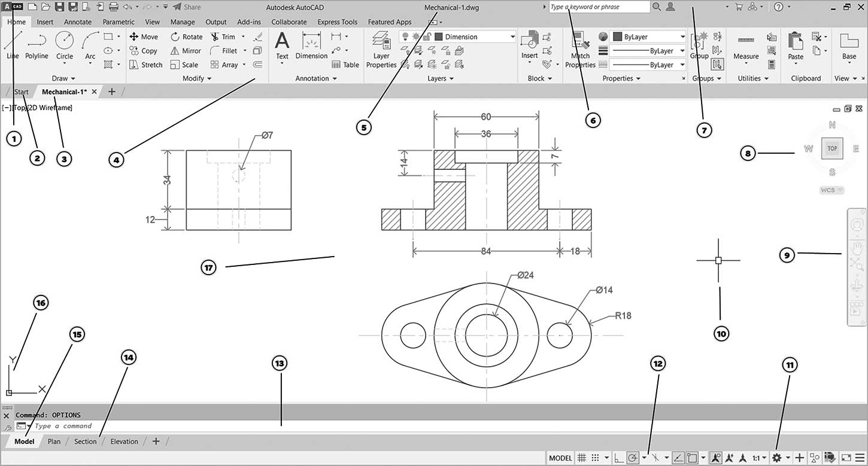Select the Arc drawing tool

tap(90, 45)
